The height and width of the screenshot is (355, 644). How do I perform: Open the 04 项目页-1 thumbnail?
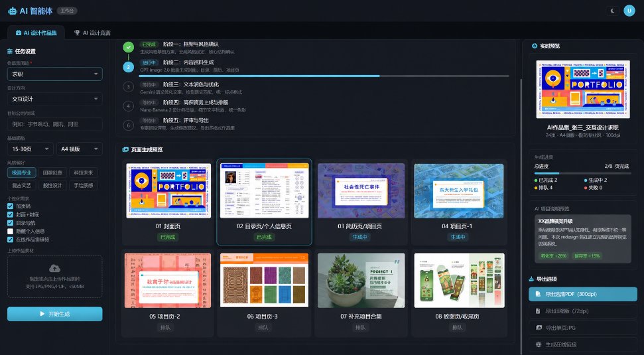pos(458,190)
